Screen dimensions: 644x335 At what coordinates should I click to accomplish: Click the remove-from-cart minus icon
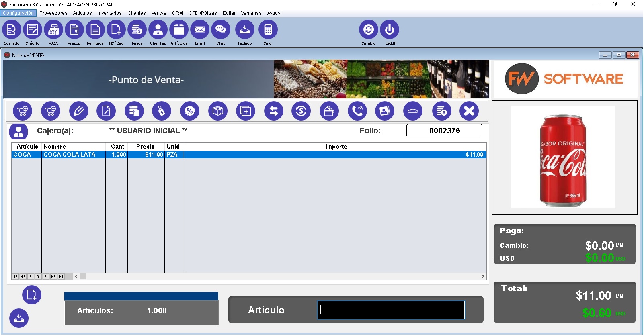click(x=51, y=111)
